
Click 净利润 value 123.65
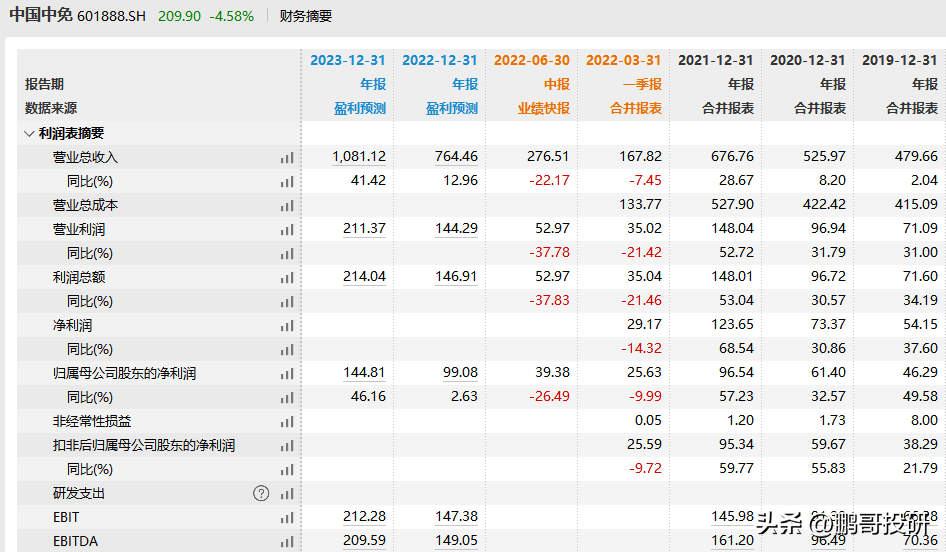coord(732,325)
